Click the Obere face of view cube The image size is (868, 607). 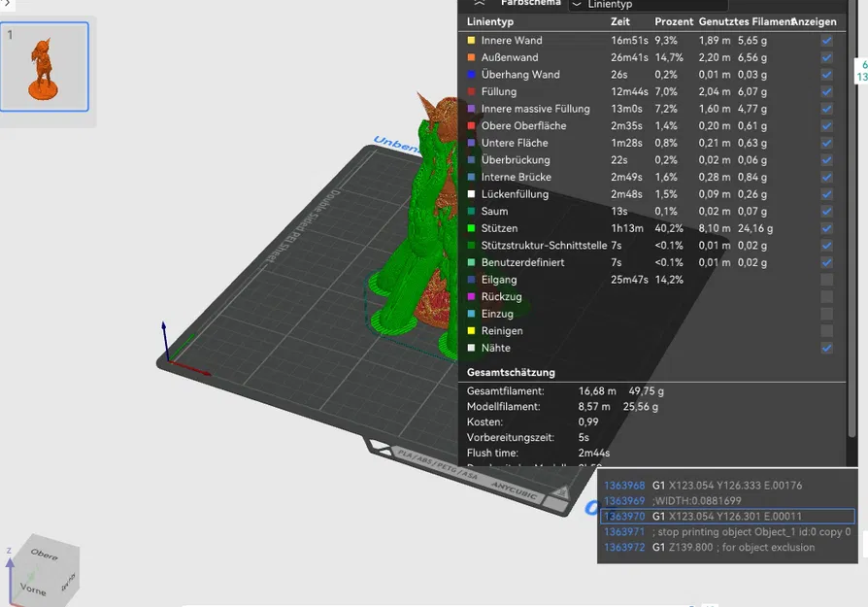[x=45, y=555]
